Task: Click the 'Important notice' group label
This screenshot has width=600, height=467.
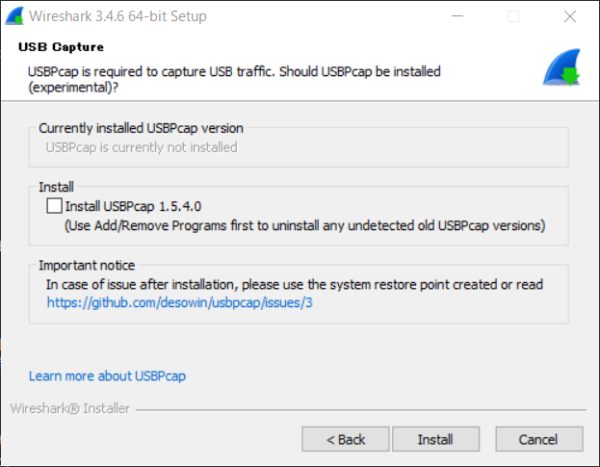Action: pyautogui.click(x=86, y=265)
